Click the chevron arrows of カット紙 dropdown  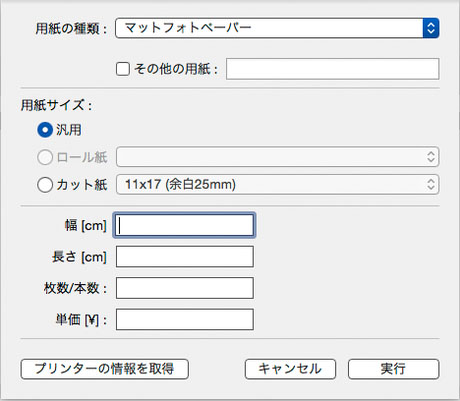(x=431, y=184)
